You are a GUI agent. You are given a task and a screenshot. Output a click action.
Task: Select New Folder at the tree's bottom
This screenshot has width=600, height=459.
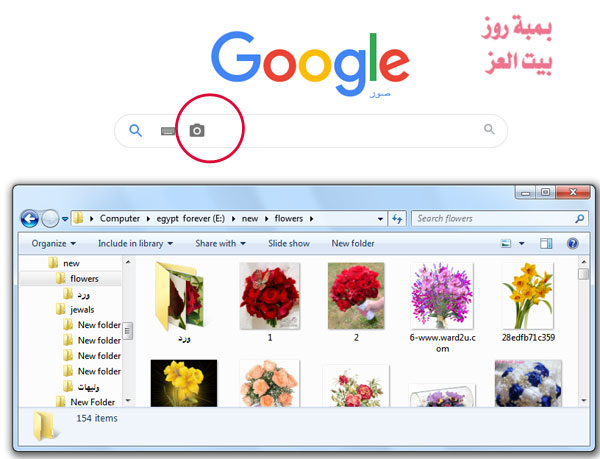93,402
